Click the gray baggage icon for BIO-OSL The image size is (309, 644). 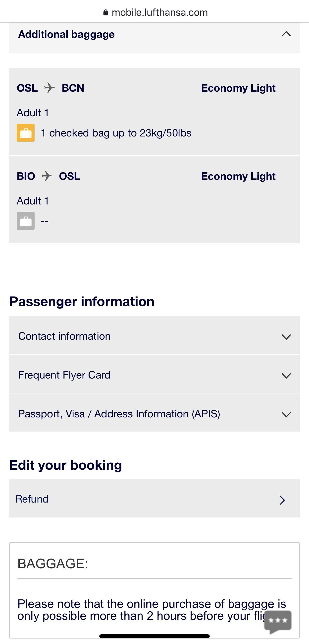tap(25, 221)
